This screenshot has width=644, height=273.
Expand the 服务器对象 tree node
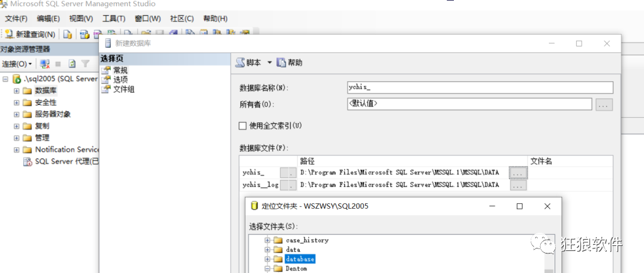click(x=16, y=114)
